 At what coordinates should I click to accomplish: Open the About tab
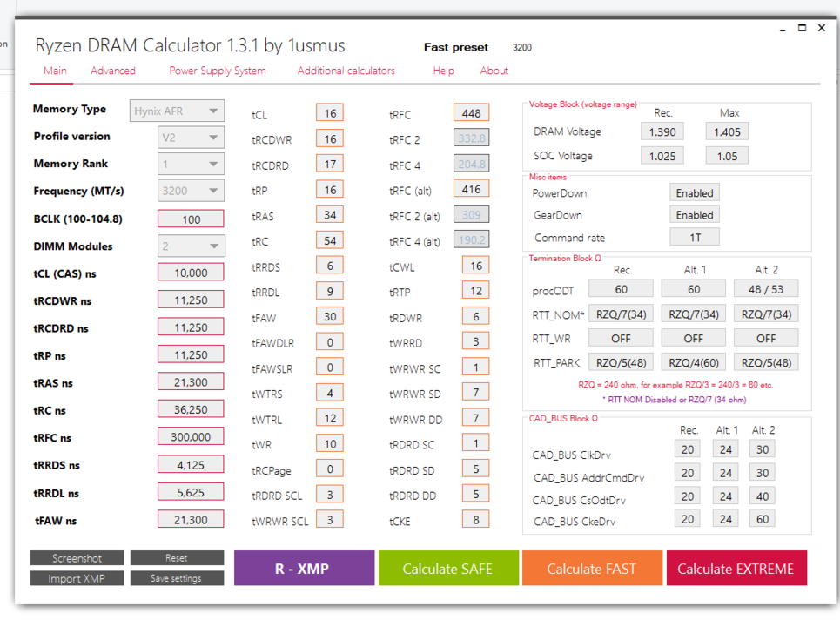(x=494, y=71)
